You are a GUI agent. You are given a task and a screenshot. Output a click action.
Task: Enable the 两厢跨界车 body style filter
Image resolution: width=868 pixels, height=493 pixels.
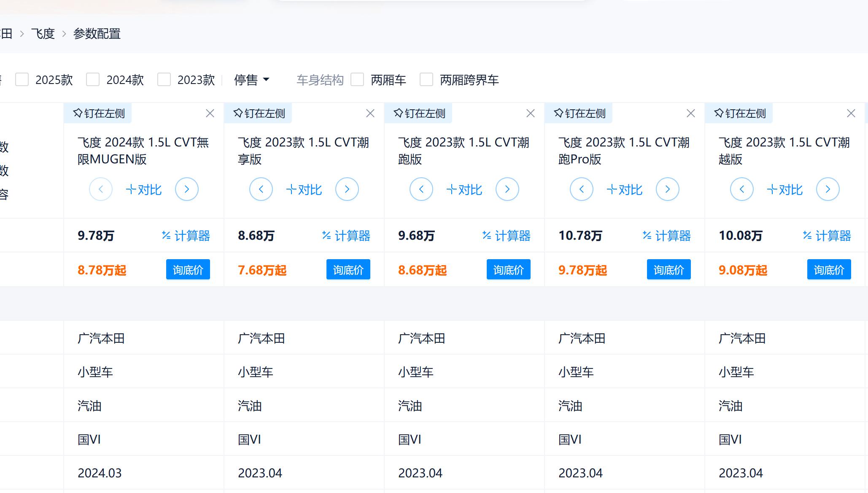coord(426,79)
